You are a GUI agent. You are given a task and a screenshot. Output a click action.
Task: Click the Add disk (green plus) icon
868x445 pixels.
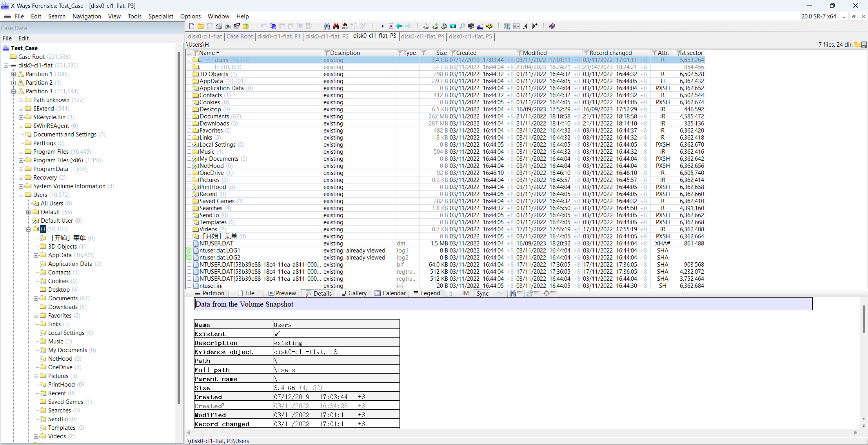point(435,26)
